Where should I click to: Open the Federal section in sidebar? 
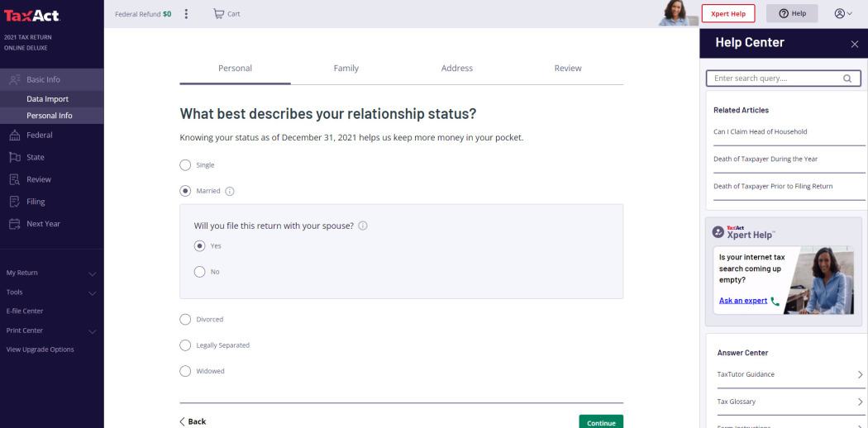pyautogui.click(x=39, y=135)
